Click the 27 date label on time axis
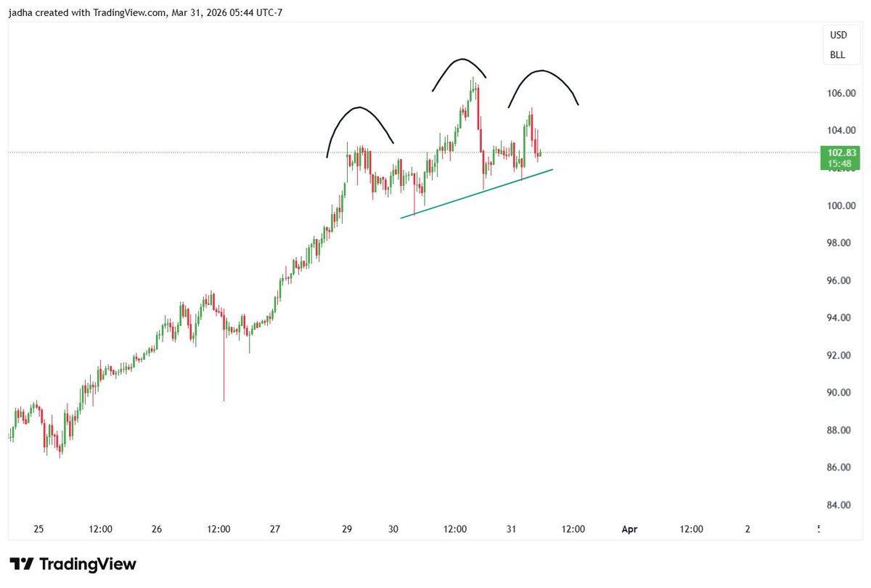The image size is (871, 588). coord(274,530)
